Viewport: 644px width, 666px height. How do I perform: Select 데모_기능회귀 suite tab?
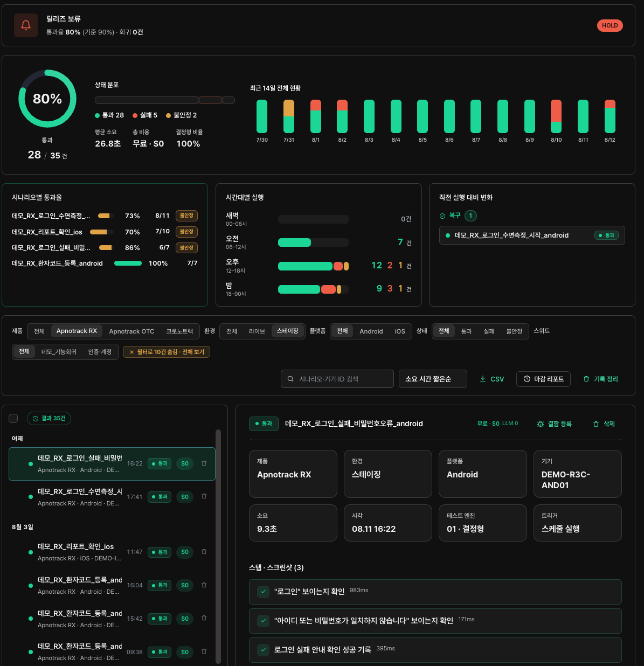pyautogui.click(x=59, y=351)
